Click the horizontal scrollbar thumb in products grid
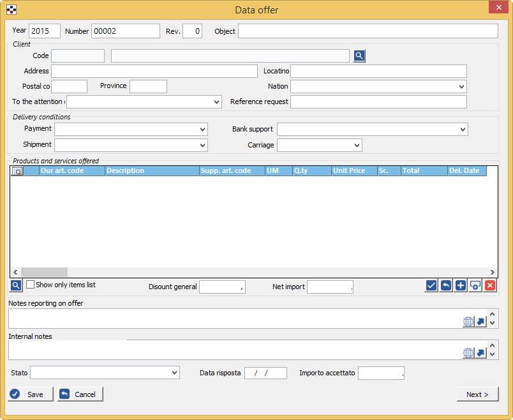The height and width of the screenshot is (420, 513). pos(44,272)
